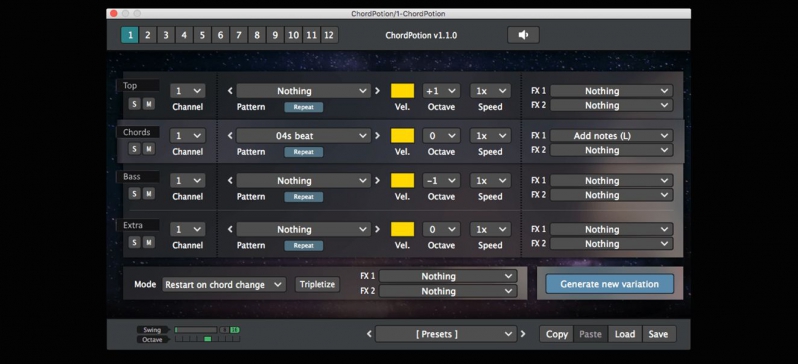Copy the current settings
The width and height of the screenshot is (798, 364).
point(556,334)
